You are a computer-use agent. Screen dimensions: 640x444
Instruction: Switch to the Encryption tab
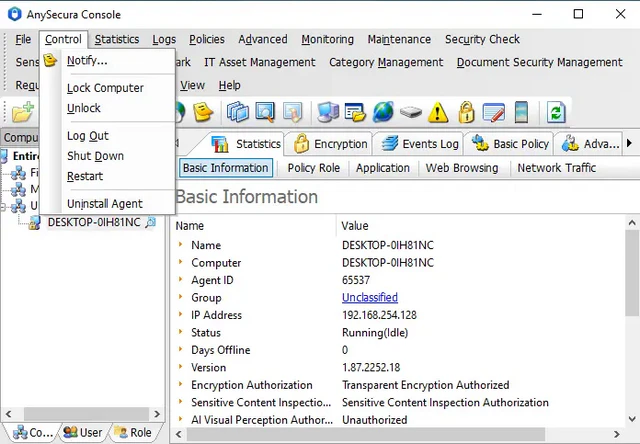click(330, 144)
